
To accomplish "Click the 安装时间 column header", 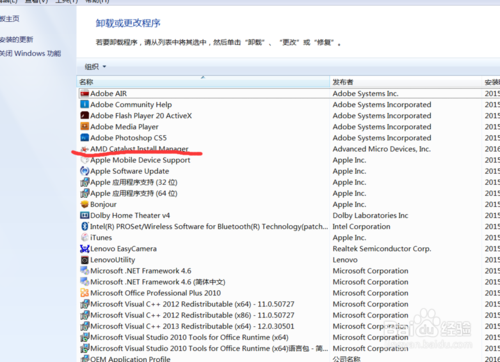I will (491, 82).
